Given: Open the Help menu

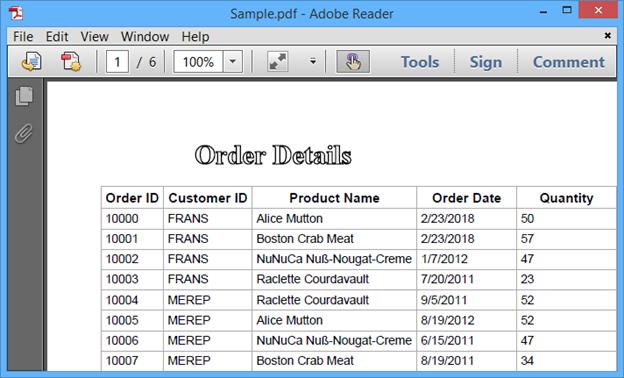Looking at the screenshot, I should [195, 37].
